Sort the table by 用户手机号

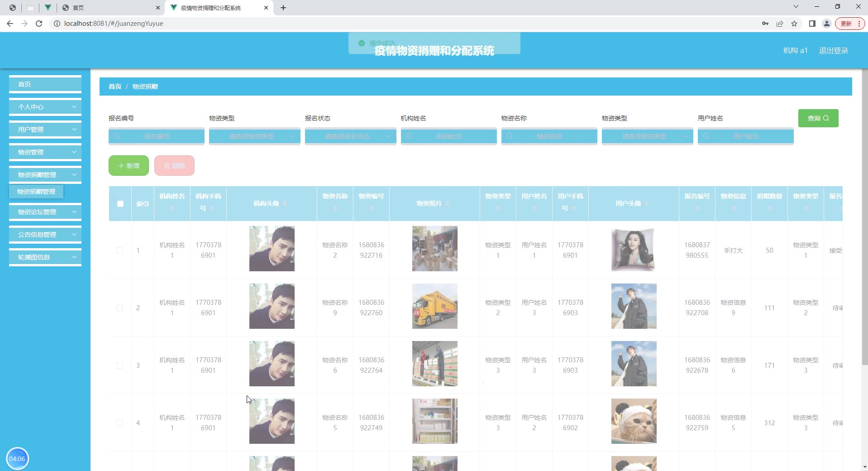574,208
